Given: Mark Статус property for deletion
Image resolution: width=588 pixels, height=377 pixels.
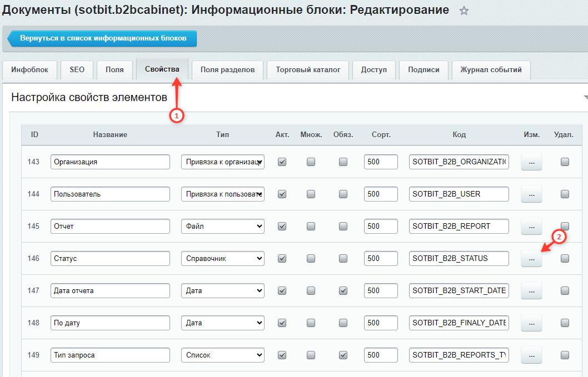Looking at the screenshot, I should [565, 259].
